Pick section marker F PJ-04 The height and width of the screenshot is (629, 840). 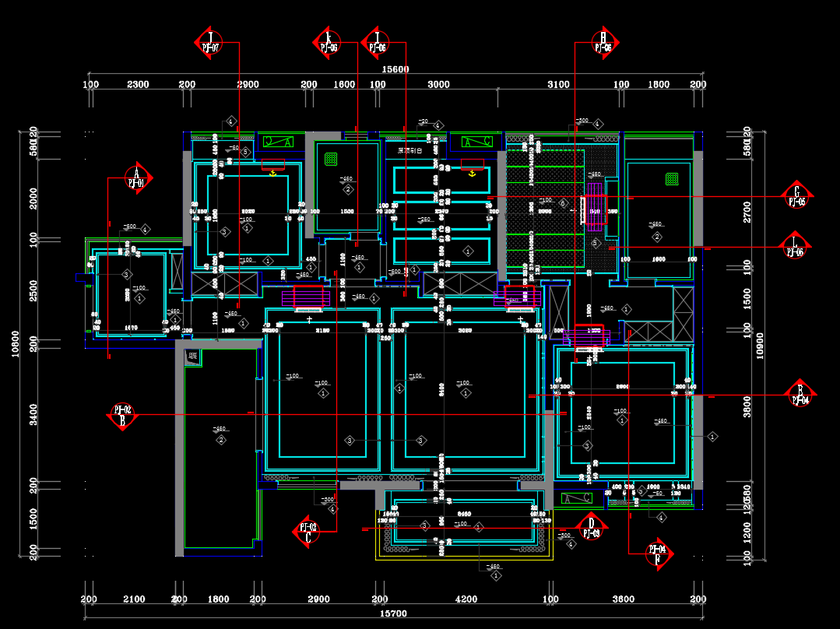[x=658, y=554]
